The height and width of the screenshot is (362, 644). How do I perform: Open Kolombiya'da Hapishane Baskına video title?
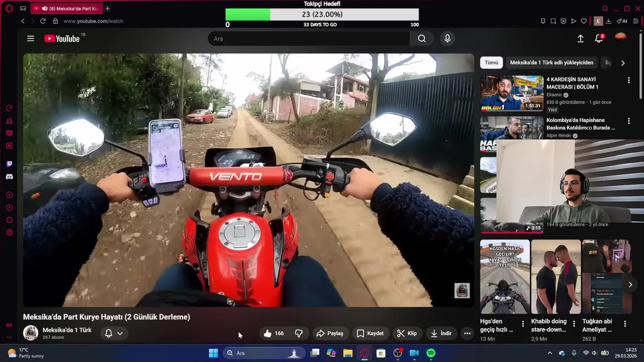581,124
